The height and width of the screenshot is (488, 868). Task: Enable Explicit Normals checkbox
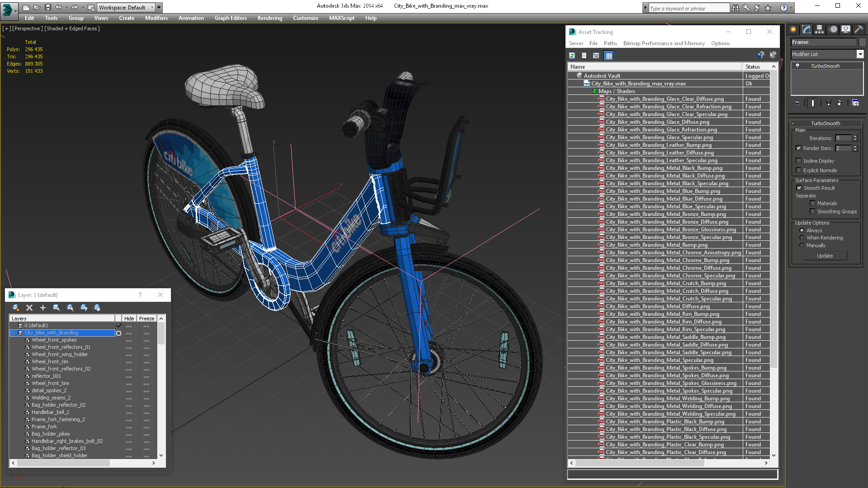pos(799,170)
